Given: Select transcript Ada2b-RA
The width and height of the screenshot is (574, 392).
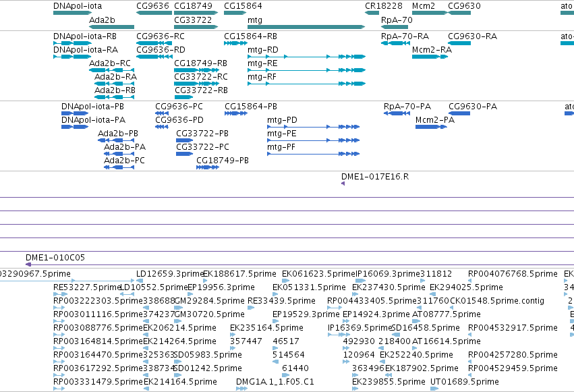Looking at the screenshot, I should (x=114, y=84).
